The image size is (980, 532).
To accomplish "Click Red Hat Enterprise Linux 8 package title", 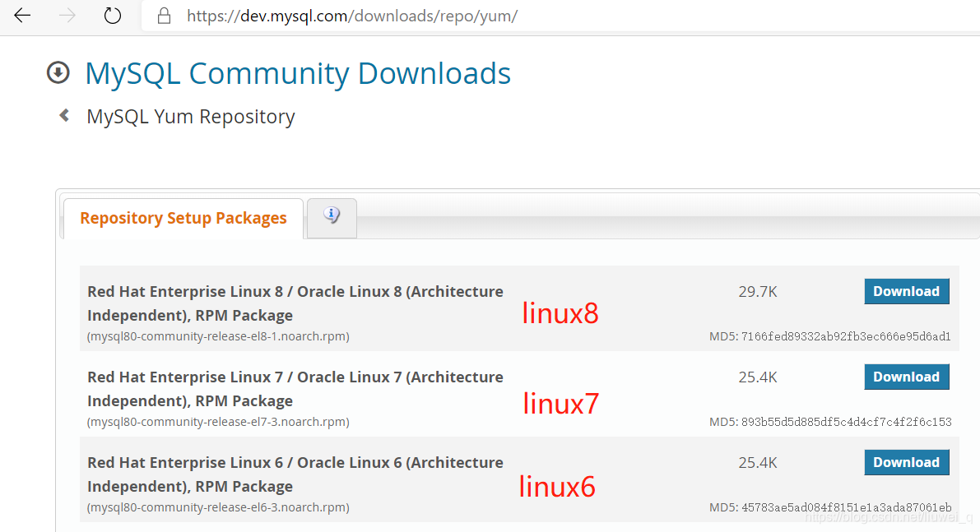I will tap(295, 303).
